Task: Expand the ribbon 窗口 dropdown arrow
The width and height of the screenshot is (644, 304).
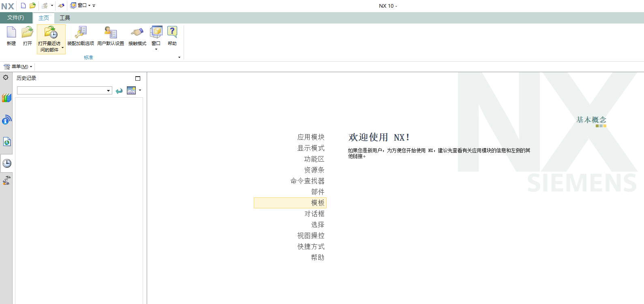Action: pyautogui.click(x=156, y=49)
